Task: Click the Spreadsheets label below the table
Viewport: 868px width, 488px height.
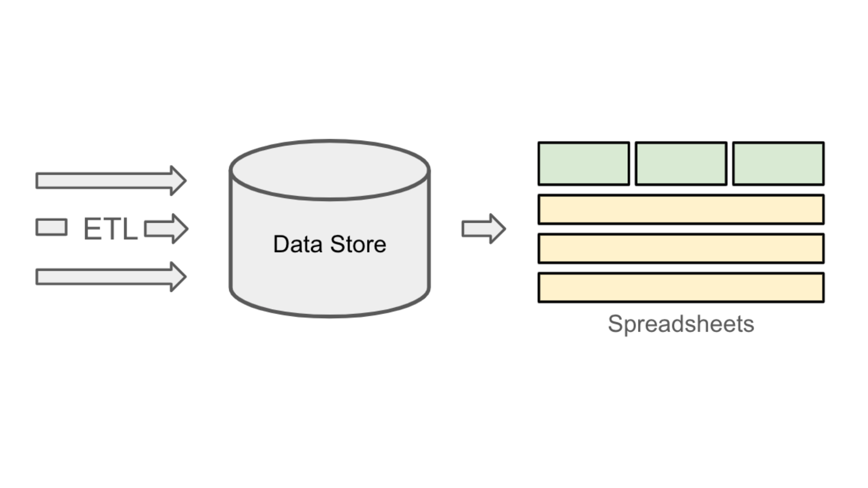Action: (681, 325)
